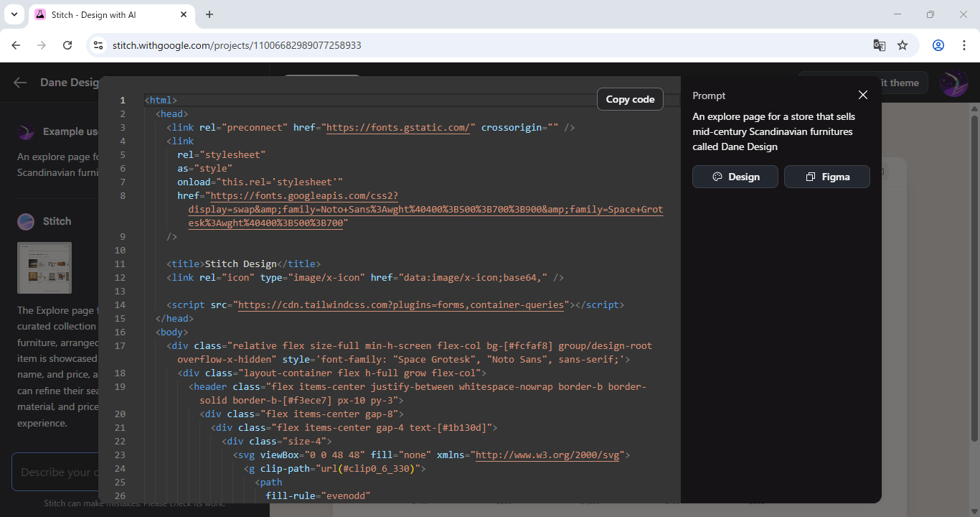
Task: Close the code dialog with the X icon
Action: coord(863,96)
